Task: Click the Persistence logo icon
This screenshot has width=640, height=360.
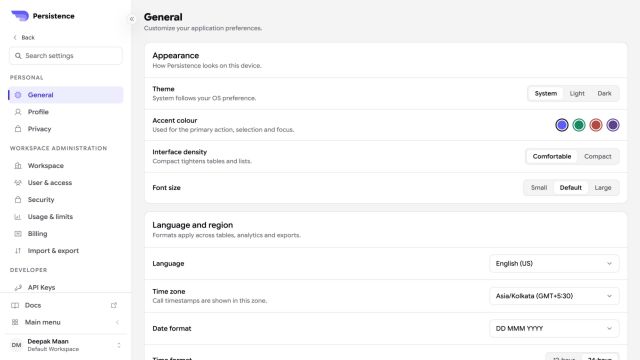Action: [x=20, y=16]
